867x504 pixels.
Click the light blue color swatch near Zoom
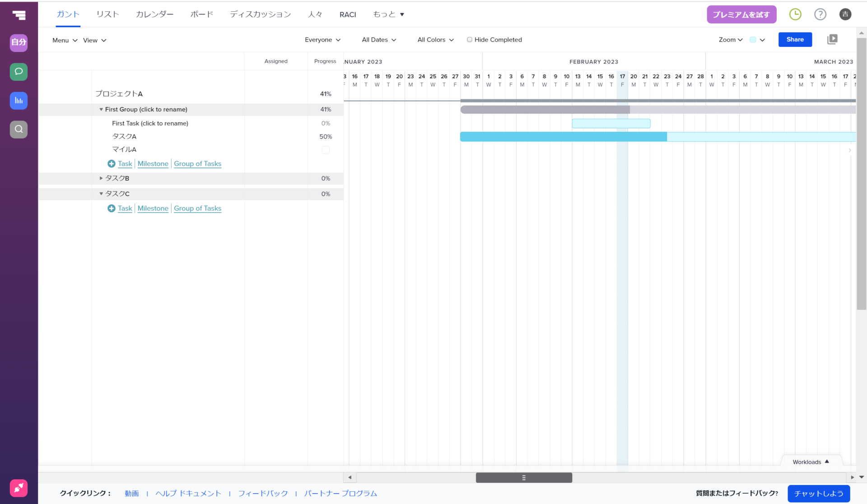pyautogui.click(x=753, y=40)
